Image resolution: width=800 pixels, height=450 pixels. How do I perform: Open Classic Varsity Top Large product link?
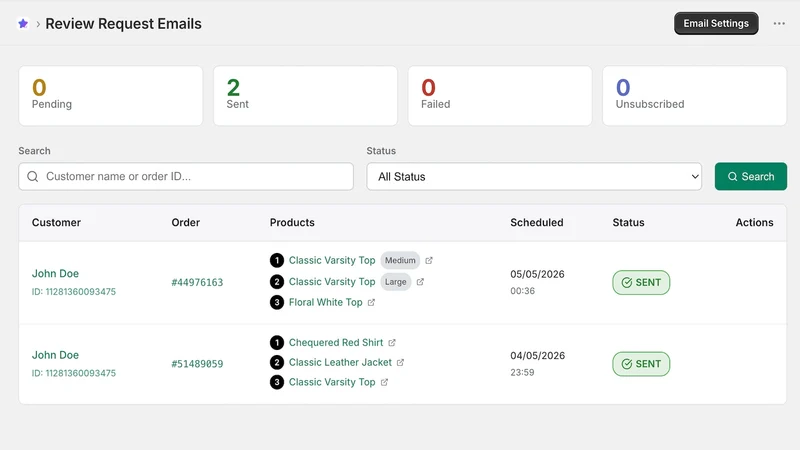click(x=332, y=282)
